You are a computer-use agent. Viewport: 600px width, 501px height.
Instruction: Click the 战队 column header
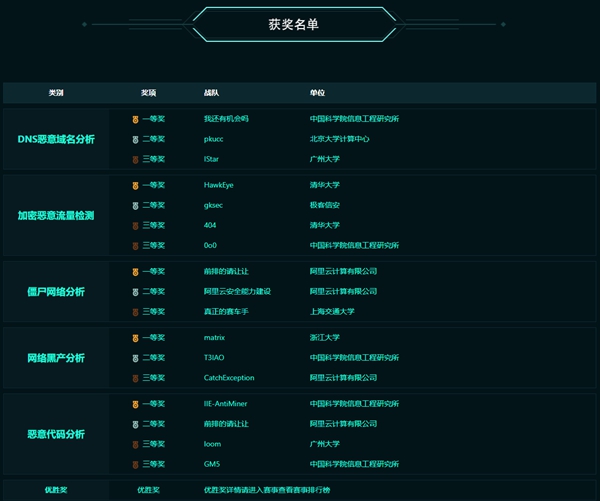pyautogui.click(x=211, y=93)
